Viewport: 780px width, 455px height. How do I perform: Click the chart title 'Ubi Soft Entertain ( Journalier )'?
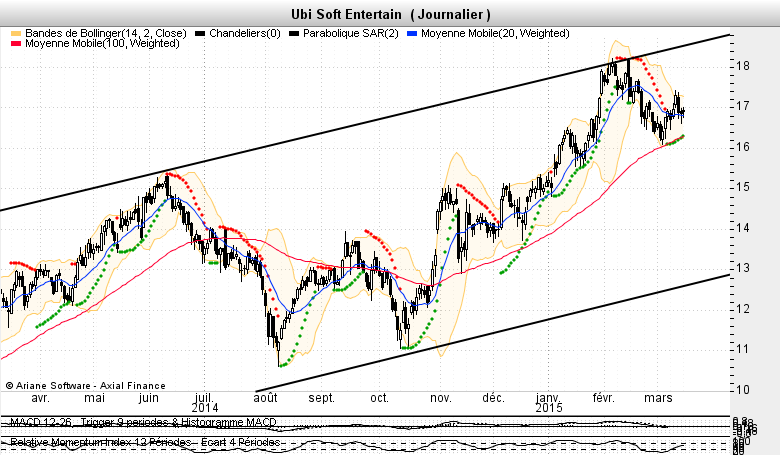click(x=390, y=14)
